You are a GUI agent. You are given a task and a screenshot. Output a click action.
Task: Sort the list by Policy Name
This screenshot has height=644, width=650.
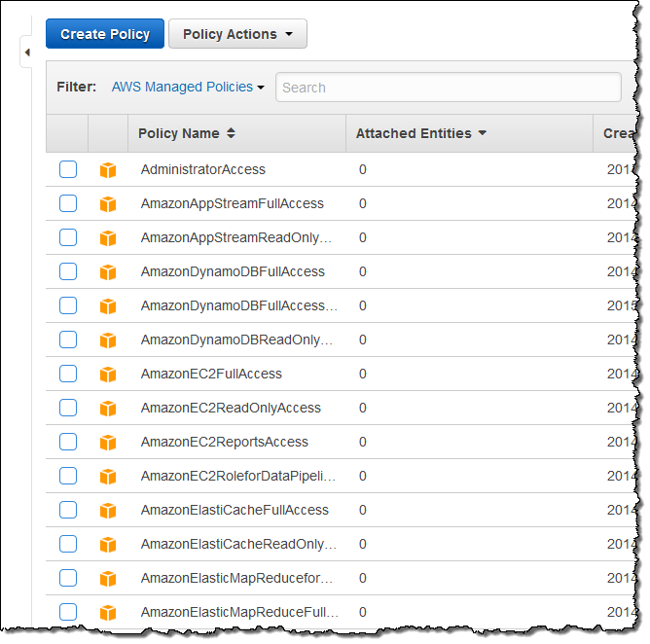point(186,133)
